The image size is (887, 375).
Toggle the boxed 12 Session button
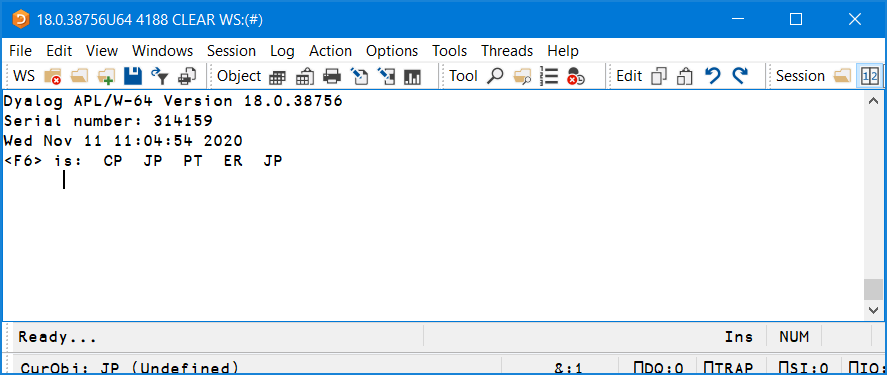(870, 76)
